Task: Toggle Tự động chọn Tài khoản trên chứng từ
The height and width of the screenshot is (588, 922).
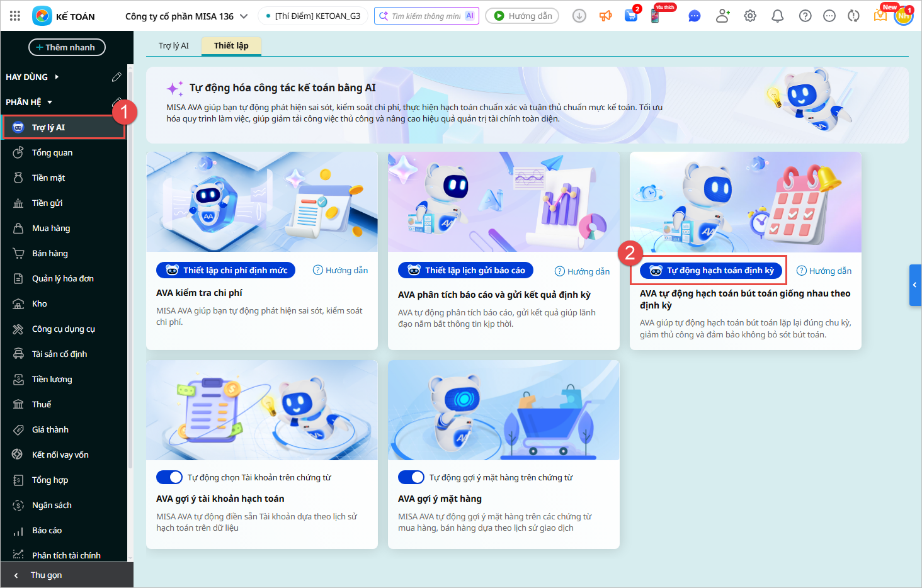Action: (169, 477)
